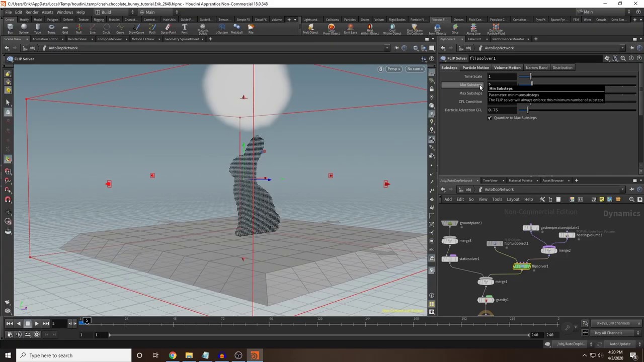The height and width of the screenshot is (362, 644).
Task: Open the Windows menu
Action: click(64, 12)
